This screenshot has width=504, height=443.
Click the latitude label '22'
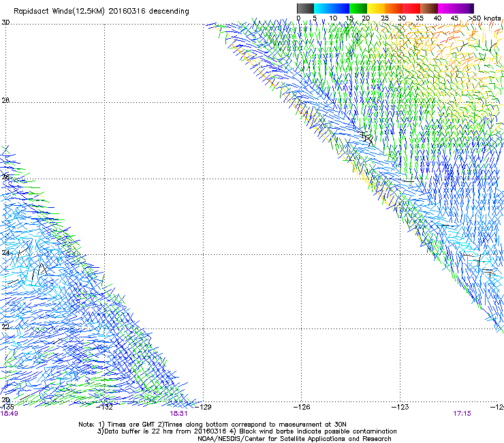(5, 326)
